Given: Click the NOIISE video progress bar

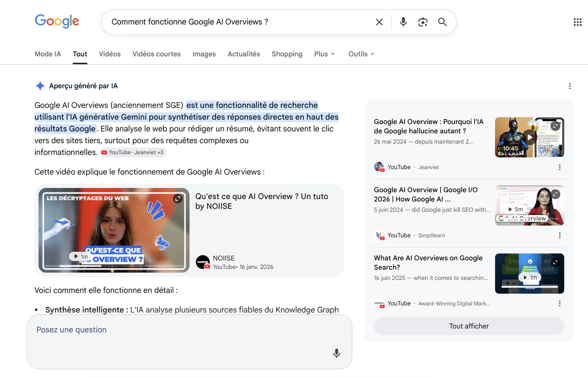Looking at the screenshot, I should 114,266.
